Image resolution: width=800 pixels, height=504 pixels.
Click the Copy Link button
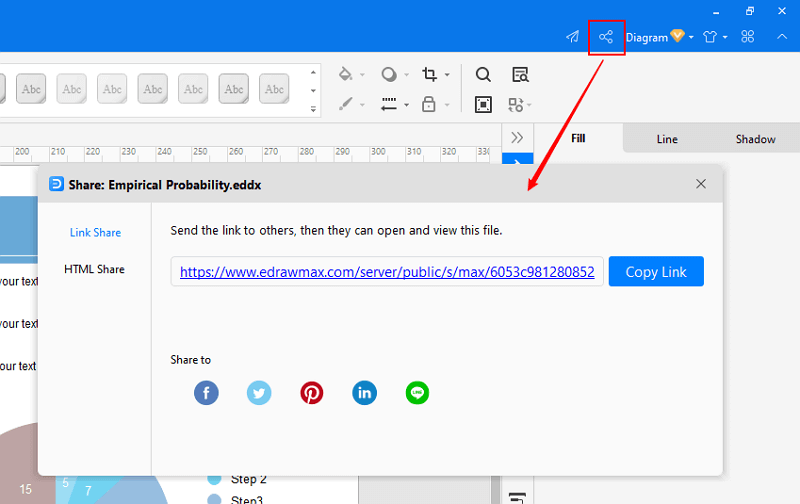(656, 271)
